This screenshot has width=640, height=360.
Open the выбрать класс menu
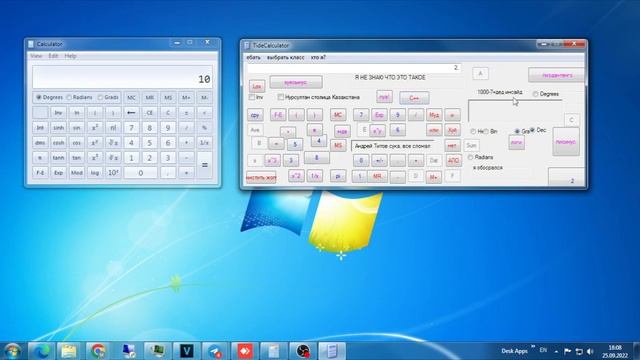[285, 58]
